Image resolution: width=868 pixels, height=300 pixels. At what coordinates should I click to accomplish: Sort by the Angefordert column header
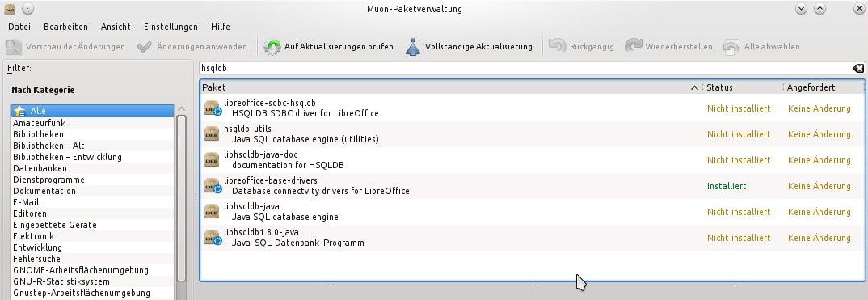[824, 87]
